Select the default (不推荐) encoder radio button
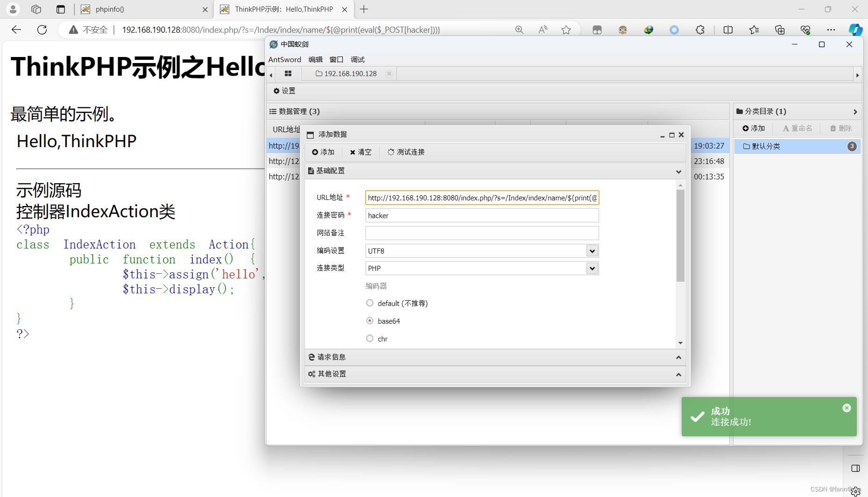868x497 pixels. (370, 303)
